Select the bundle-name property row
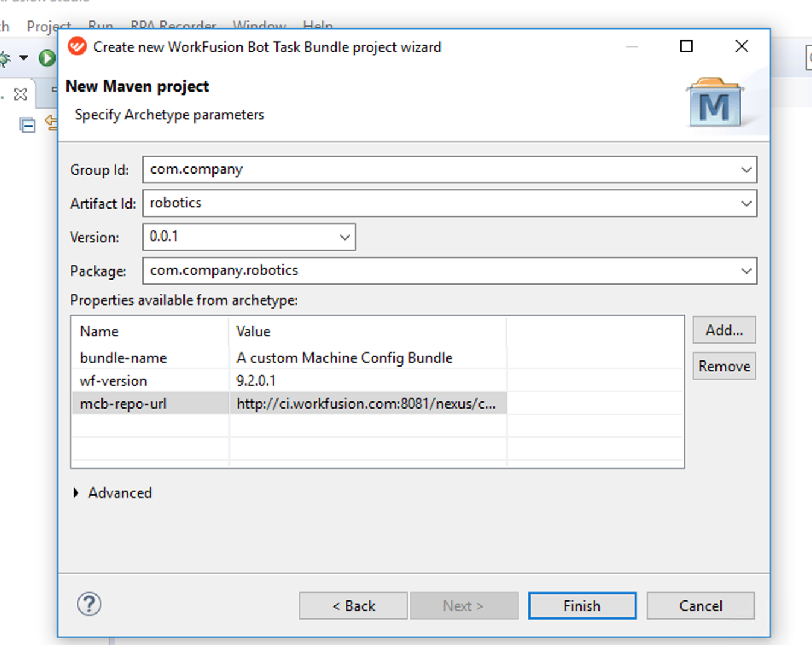The height and width of the screenshot is (645, 812). [378, 358]
